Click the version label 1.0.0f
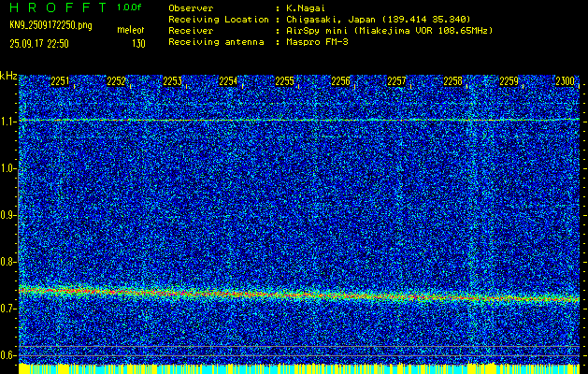Viewport: 588px width, 374px height. click(129, 7)
